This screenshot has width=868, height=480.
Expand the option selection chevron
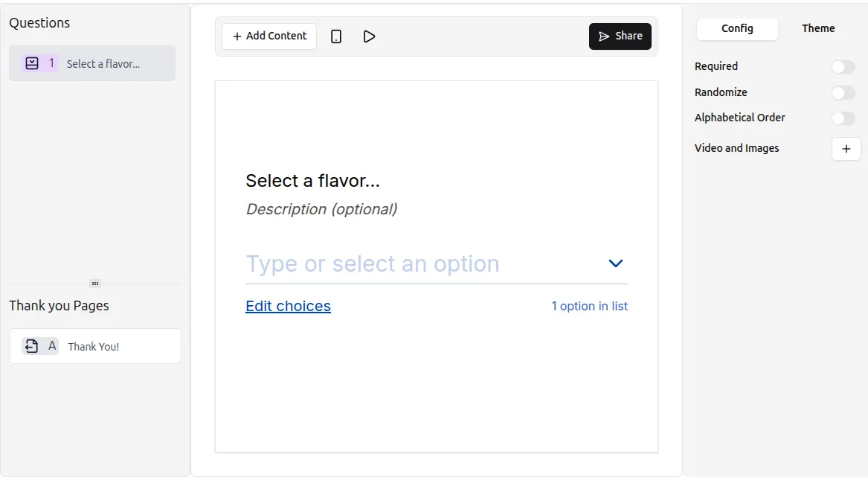[x=615, y=263]
